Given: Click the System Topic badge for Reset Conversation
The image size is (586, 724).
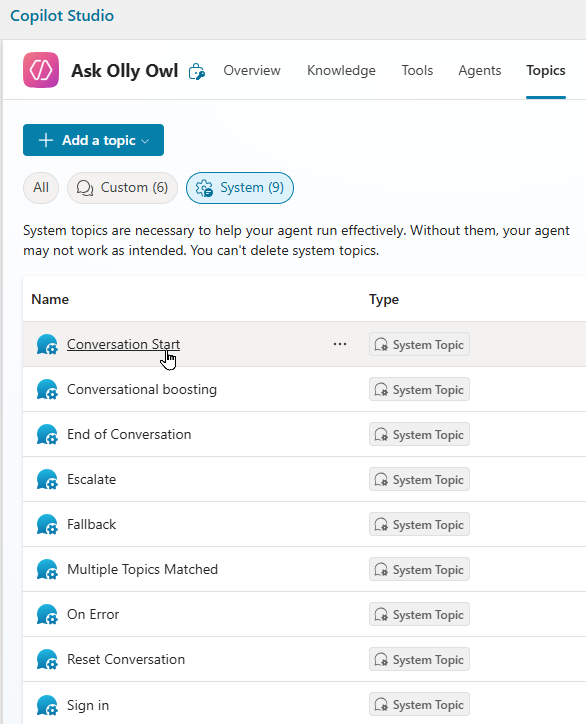Looking at the screenshot, I should click(x=419, y=659).
